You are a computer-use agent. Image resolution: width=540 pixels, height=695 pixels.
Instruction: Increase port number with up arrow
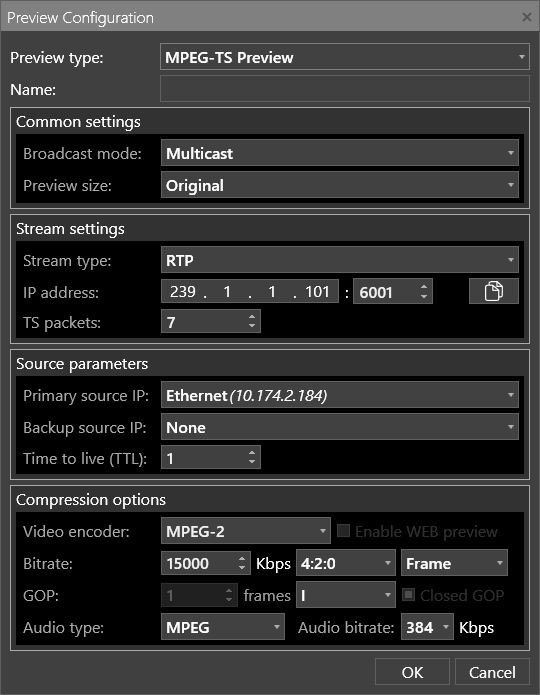point(424,286)
